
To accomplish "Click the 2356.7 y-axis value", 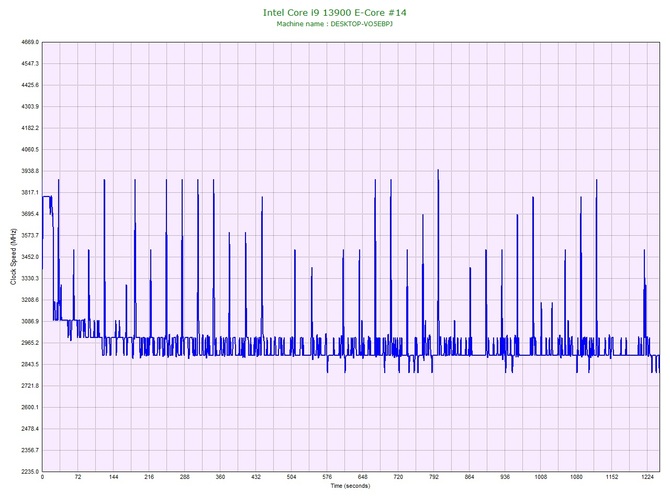I will (30, 450).
